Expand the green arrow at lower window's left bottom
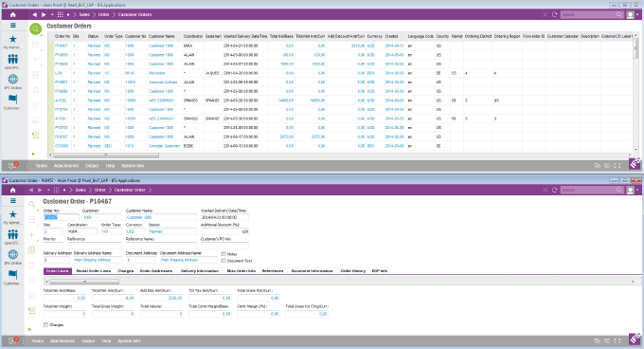Image resolution: width=644 pixels, height=349 pixels. click(x=29, y=329)
